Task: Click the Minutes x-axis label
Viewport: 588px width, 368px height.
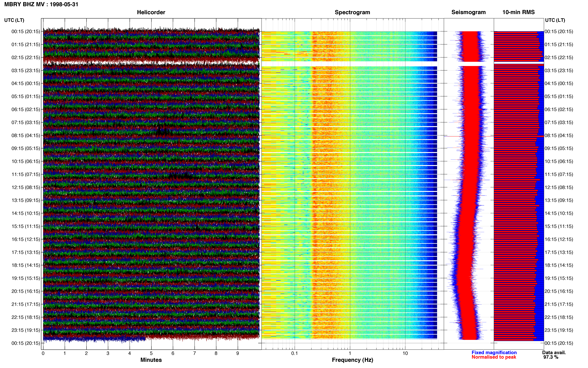Action: (151, 360)
